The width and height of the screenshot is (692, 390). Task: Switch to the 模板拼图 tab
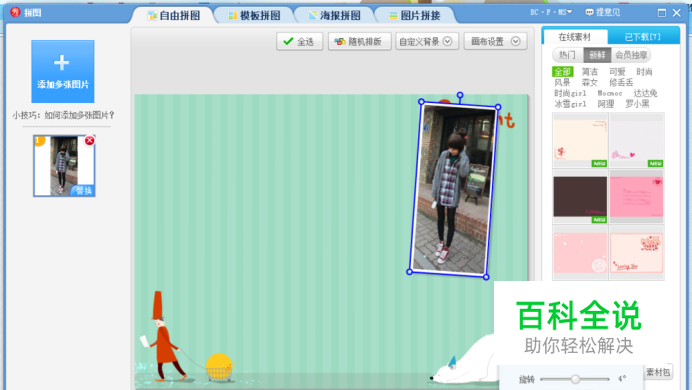pos(254,15)
